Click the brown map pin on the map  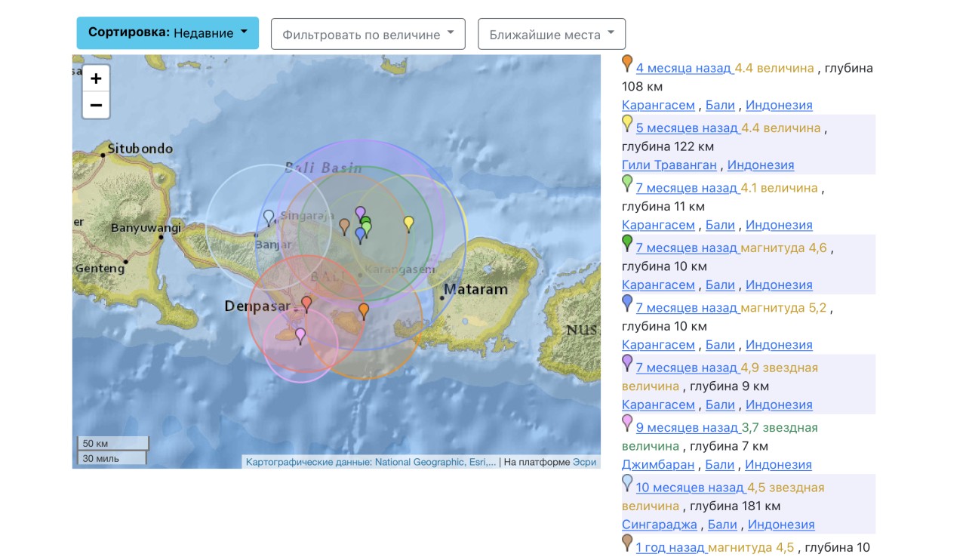point(345,226)
